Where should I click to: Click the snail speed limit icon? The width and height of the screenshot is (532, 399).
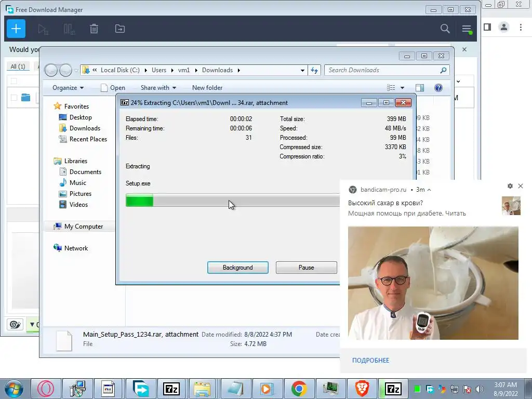(x=15, y=324)
